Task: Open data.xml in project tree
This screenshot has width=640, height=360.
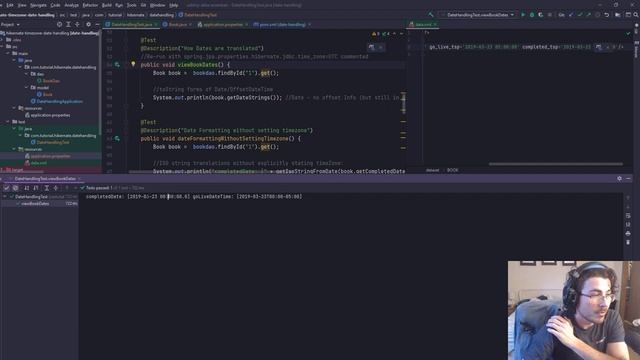Action: [36, 163]
